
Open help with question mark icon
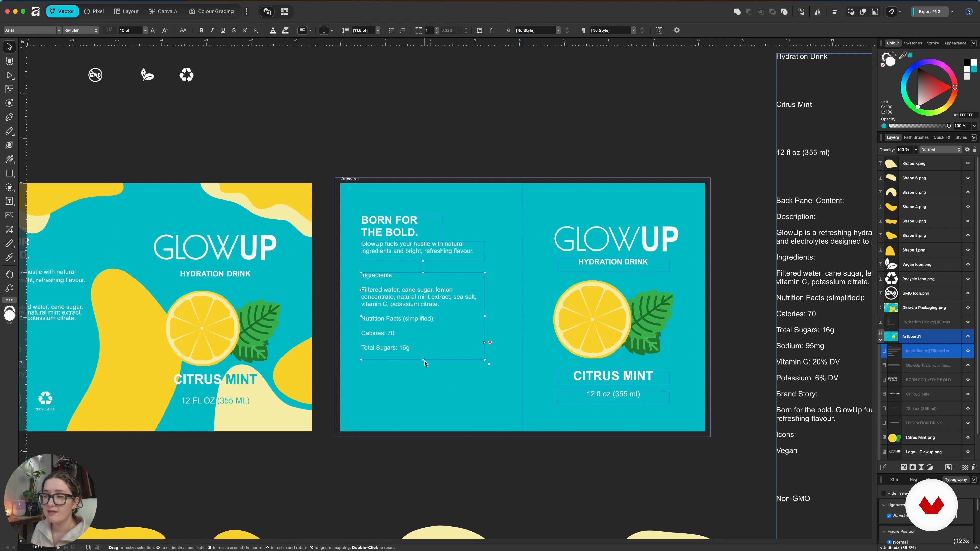click(x=969, y=11)
